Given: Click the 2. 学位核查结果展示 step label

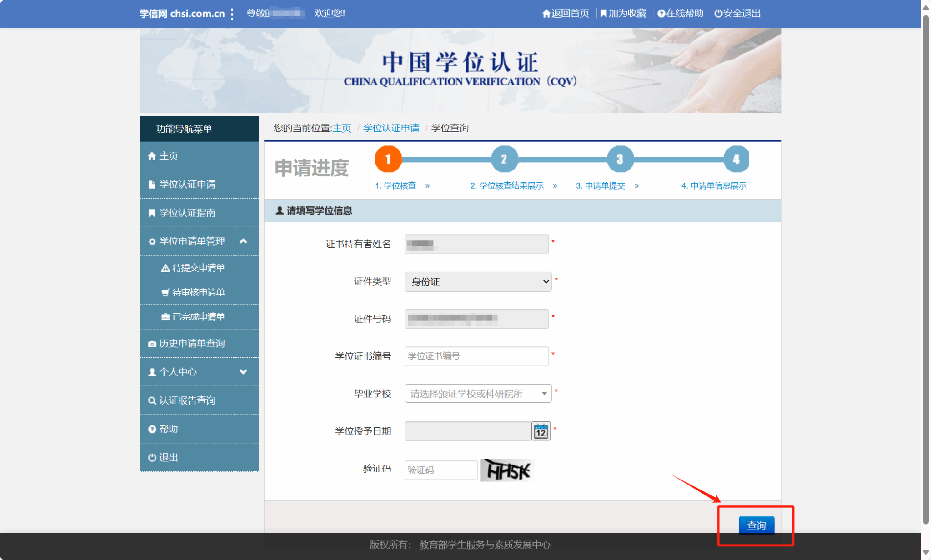Looking at the screenshot, I should click(x=507, y=185).
